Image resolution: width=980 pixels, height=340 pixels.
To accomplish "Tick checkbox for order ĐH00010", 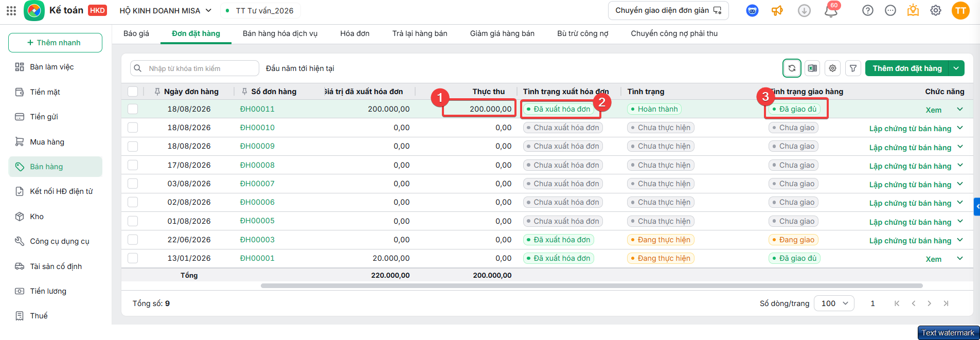I will [x=133, y=128].
